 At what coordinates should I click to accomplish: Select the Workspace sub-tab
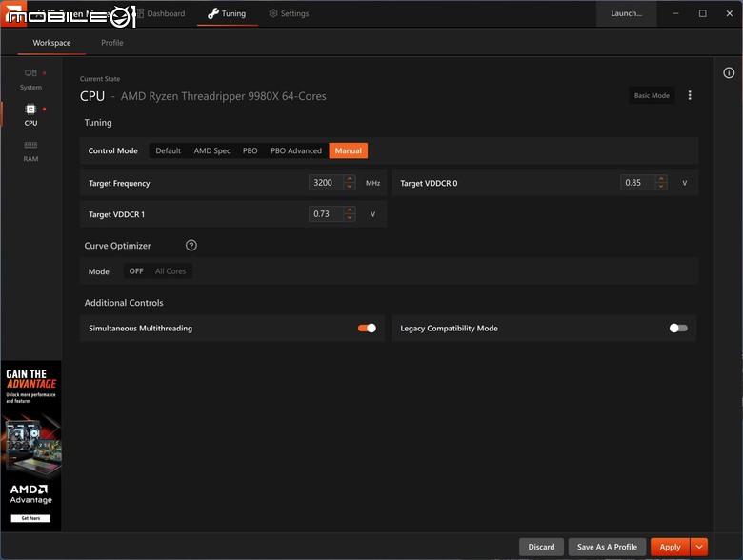click(51, 43)
